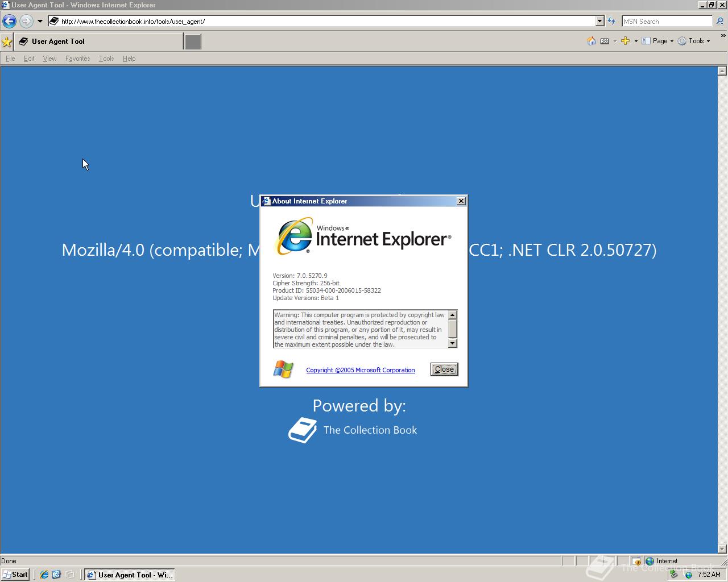Click the Cipher Strength: 256-bit text
The height and width of the screenshot is (582, 728).
306,283
